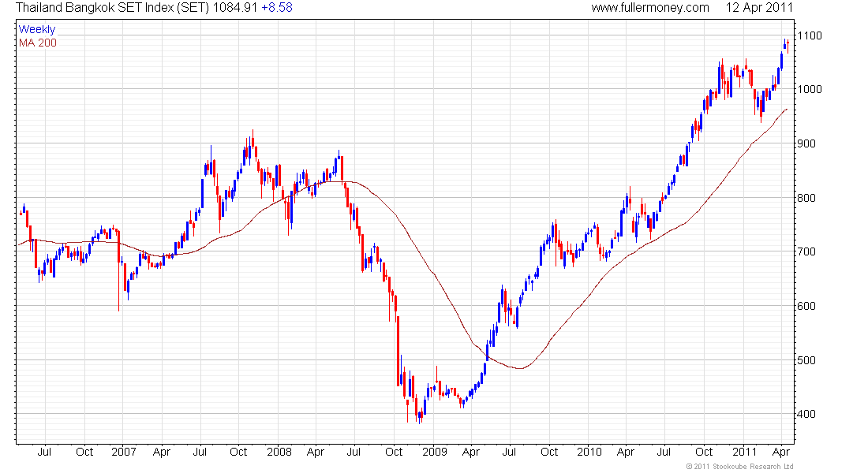Viewport: 868px width, 473px height.
Task: Click the '2007' x-axis label
Action: click(x=123, y=452)
